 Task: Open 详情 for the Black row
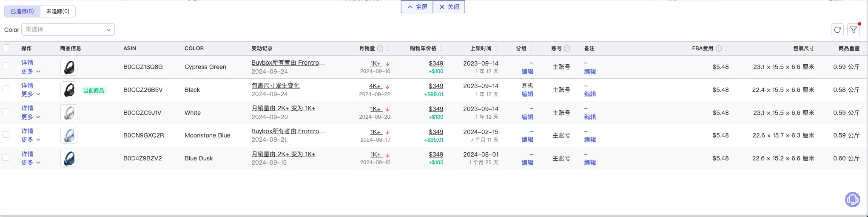click(27, 86)
